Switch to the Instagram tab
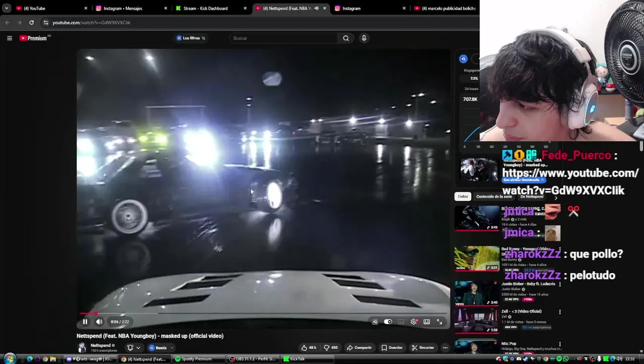The height and width of the screenshot is (364, 644). [370, 8]
